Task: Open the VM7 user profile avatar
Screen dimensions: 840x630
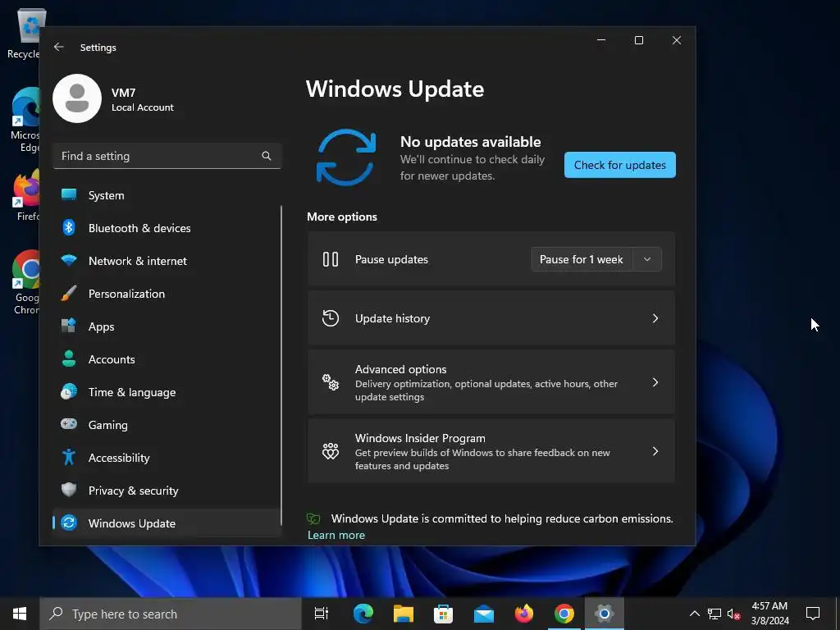Action: tap(77, 98)
